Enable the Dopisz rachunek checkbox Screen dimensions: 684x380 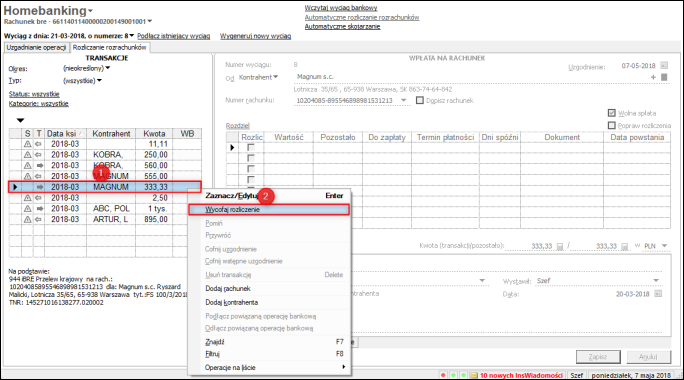(420, 100)
